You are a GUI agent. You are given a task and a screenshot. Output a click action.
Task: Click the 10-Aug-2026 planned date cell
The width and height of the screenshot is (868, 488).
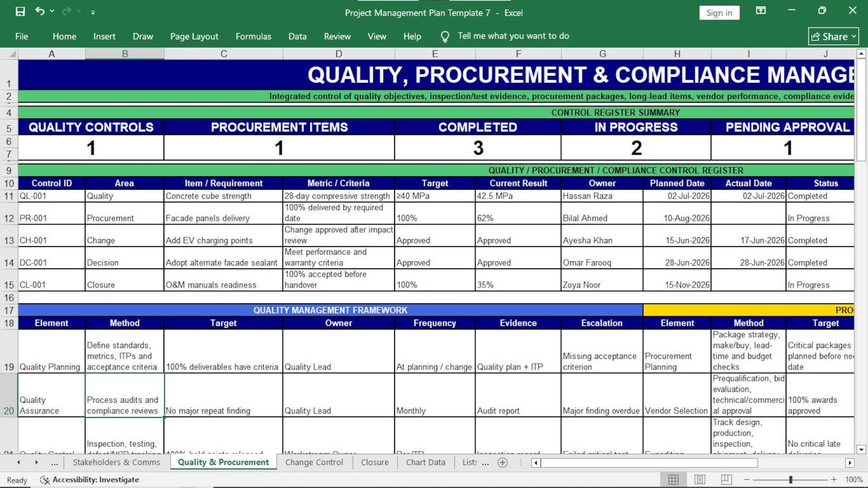pyautogui.click(x=677, y=213)
